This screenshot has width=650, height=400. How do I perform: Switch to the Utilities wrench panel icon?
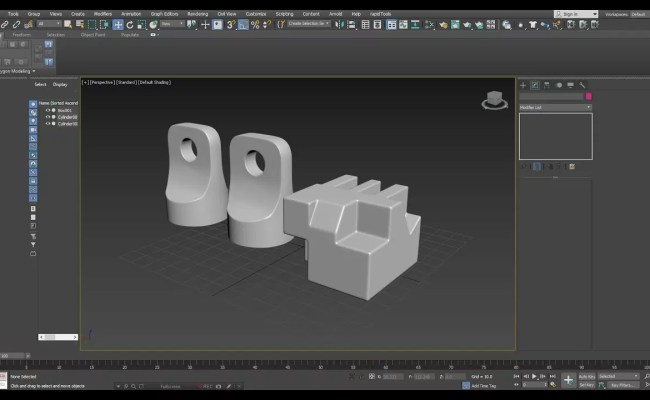click(x=582, y=85)
